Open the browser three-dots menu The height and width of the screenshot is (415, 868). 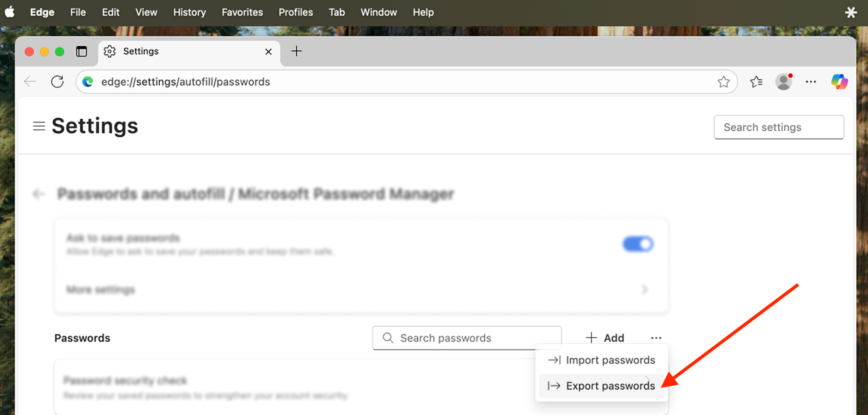pyautogui.click(x=811, y=82)
